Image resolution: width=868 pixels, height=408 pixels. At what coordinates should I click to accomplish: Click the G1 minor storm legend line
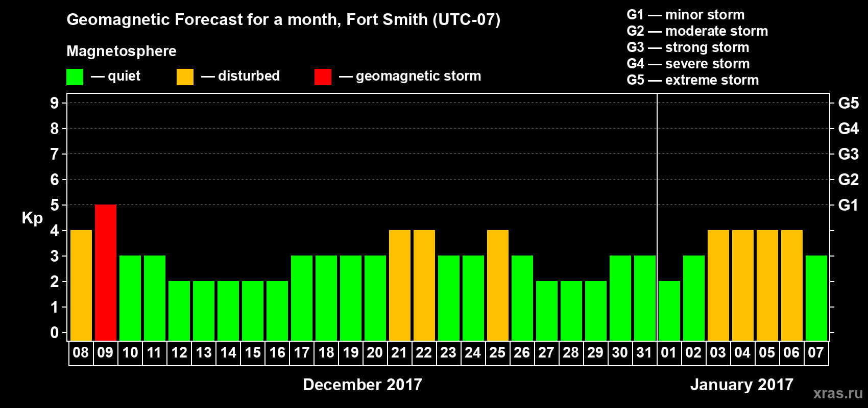coord(686,15)
